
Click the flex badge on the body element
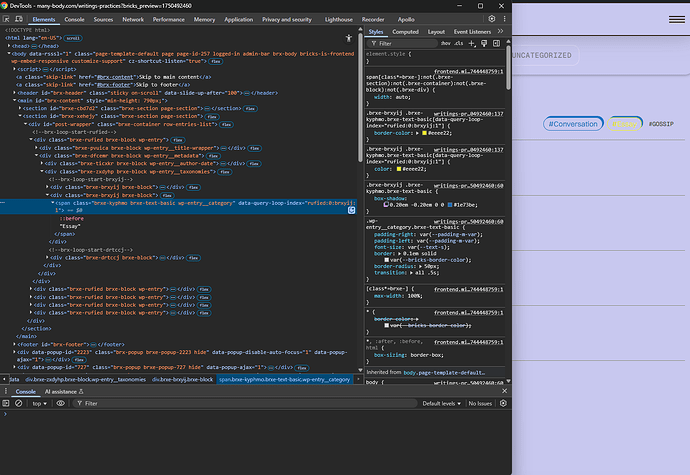click(216, 61)
